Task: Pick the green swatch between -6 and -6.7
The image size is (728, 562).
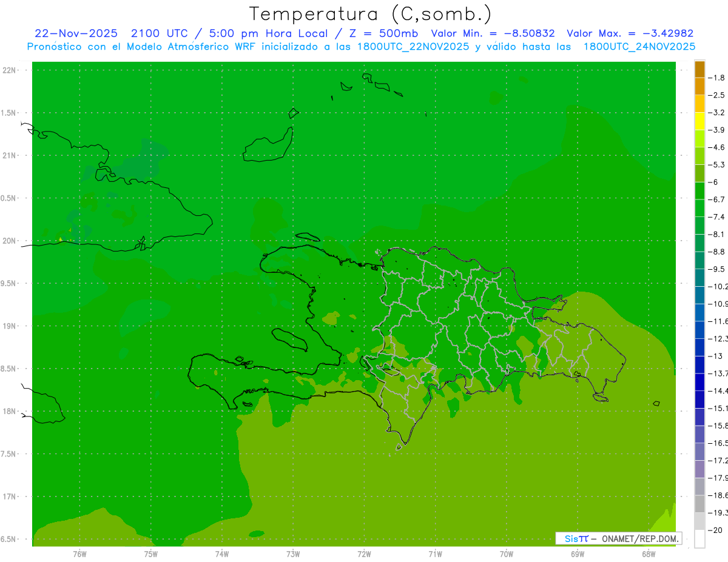Action: [699, 191]
